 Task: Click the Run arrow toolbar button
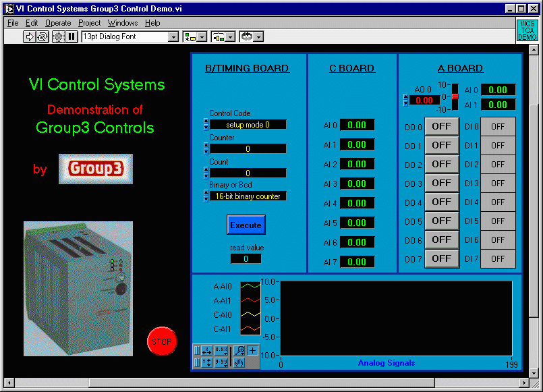click(x=29, y=36)
